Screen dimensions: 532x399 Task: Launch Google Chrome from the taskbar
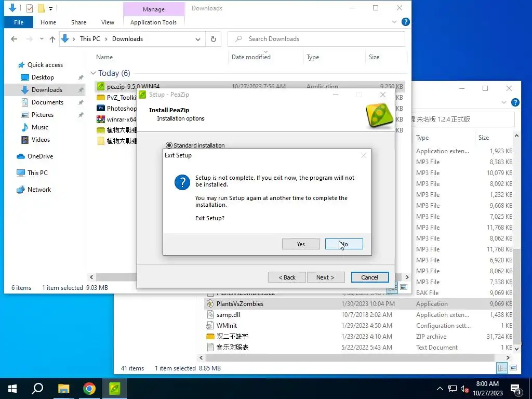point(89,389)
